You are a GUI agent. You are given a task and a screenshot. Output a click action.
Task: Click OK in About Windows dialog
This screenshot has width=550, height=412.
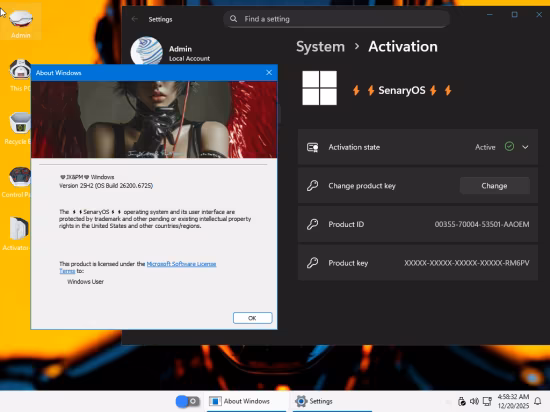253,318
